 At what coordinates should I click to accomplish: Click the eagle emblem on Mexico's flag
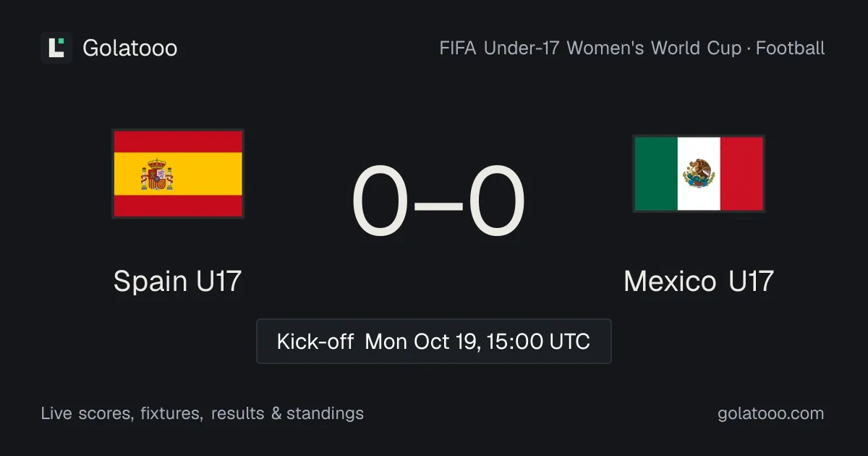(x=699, y=173)
